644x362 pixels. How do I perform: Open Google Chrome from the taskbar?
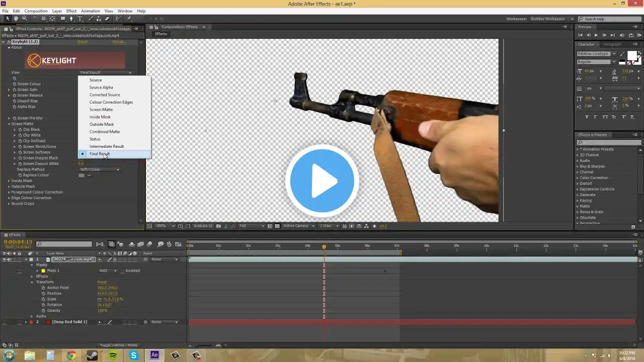[x=71, y=355]
